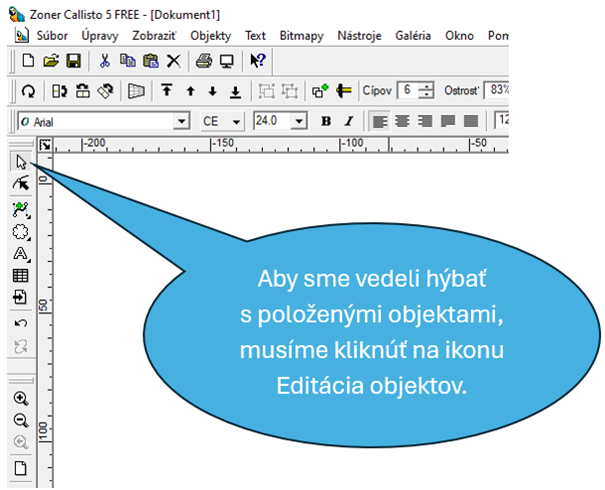Select the text tool with letter A

pyautogui.click(x=20, y=254)
